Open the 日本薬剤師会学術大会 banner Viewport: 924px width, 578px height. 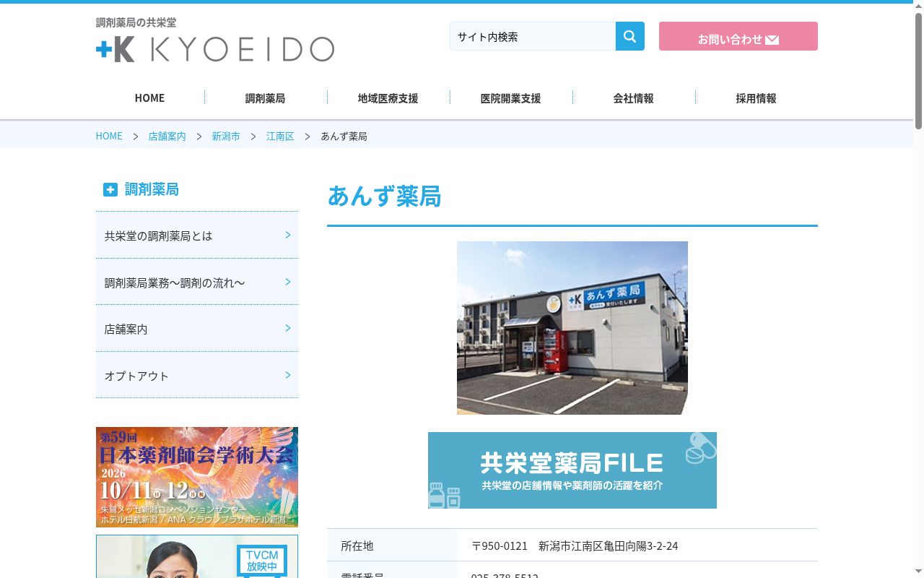pyautogui.click(x=197, y=477)
